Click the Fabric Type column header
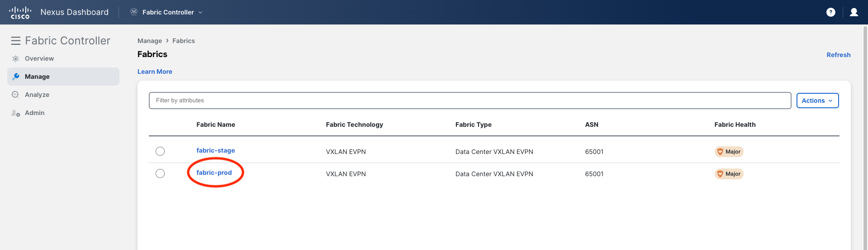Screen dimensions: 868x250 coord(473,125)
